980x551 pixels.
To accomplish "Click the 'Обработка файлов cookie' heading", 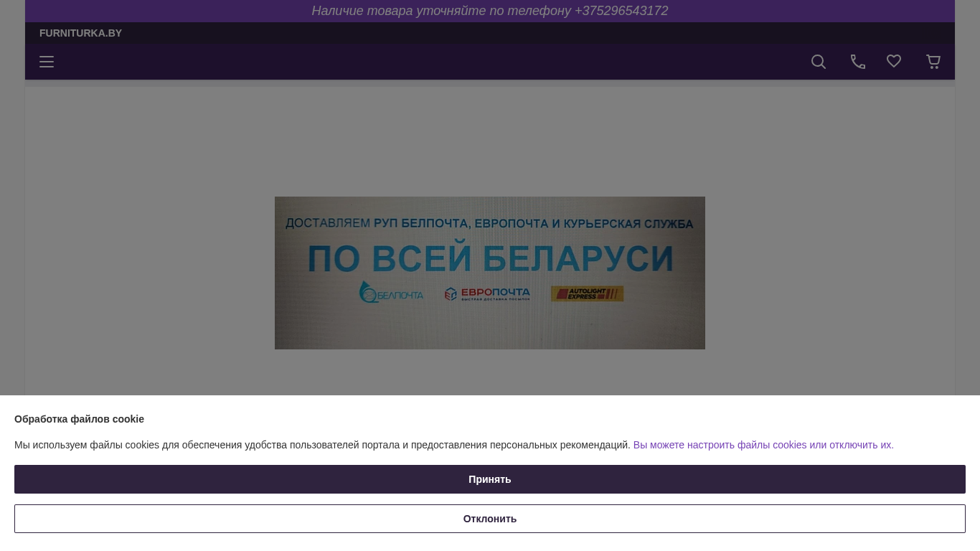I will tap(79, 419).
